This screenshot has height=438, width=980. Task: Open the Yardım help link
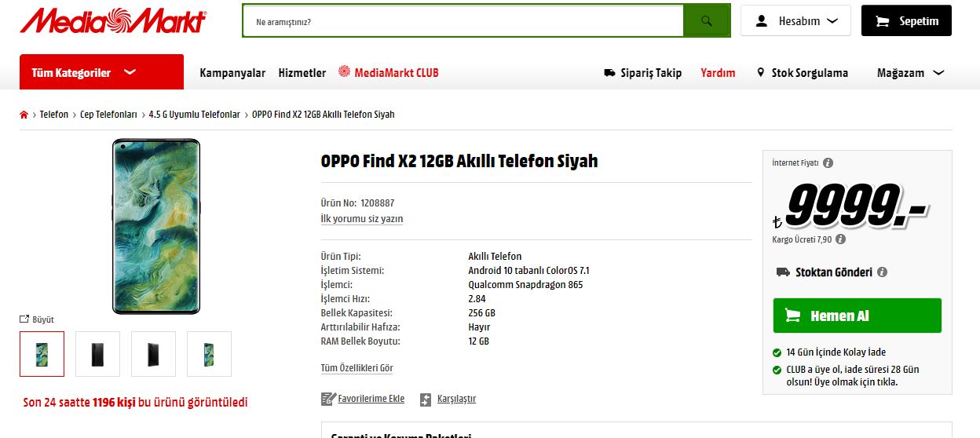pyautogui.click(x=718, y=72)
